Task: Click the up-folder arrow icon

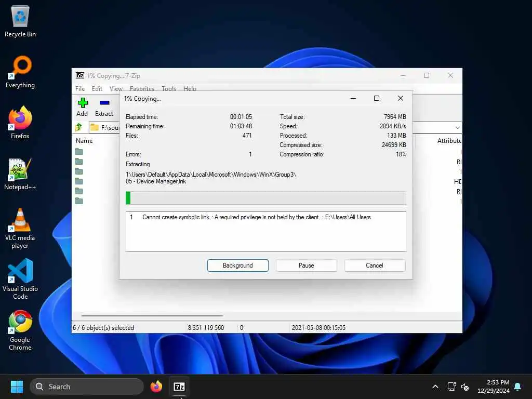Action: [x=79, y=127]
